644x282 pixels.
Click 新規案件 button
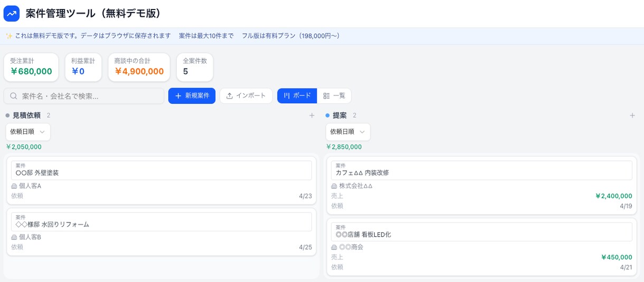[192, 96]
